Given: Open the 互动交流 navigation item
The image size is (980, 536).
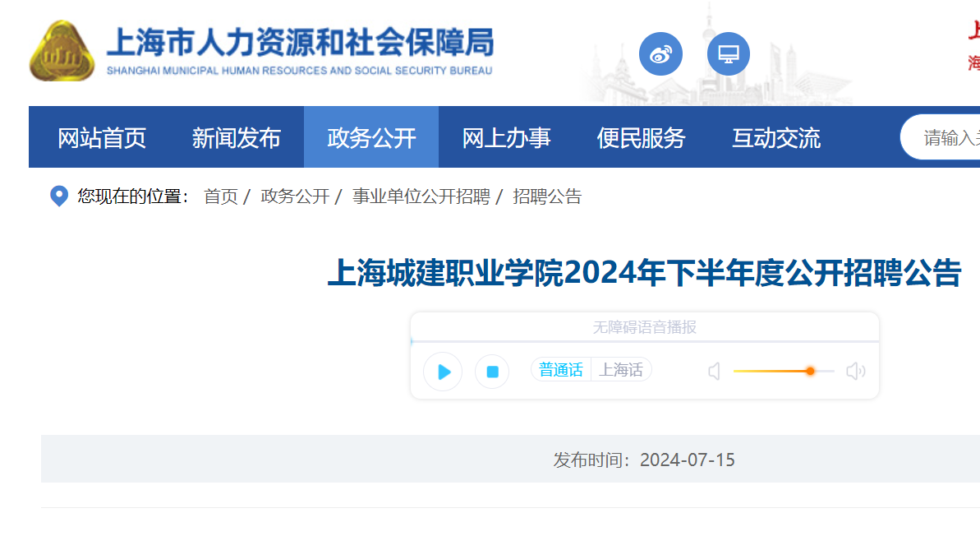Looking at the screenshot, I should [x=776, y=137].
